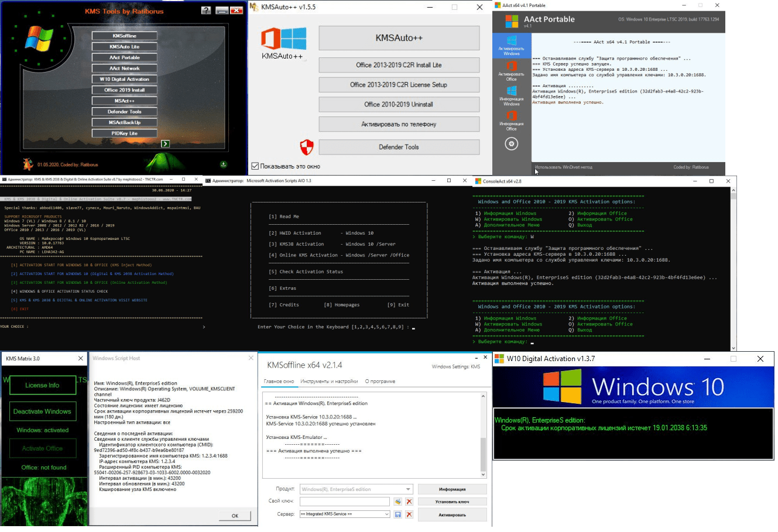Viewport: 778px width, 532px height.
Task: Click Активировать button in KMSoffline
Action: (452, 514)
